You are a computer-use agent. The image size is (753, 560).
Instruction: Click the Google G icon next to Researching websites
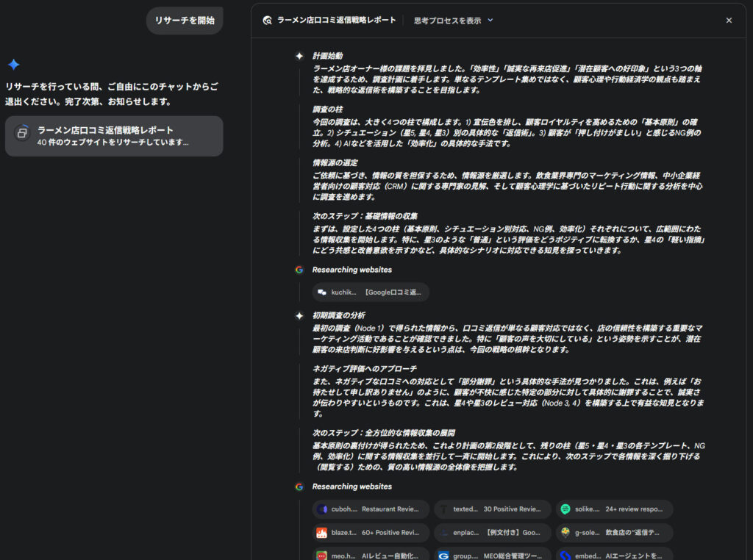(299, 270)
